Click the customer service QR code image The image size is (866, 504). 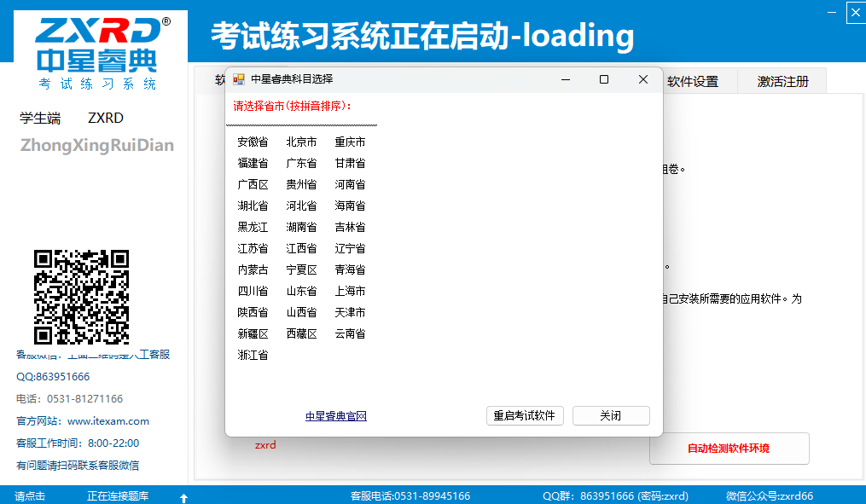tap(83, 298)
